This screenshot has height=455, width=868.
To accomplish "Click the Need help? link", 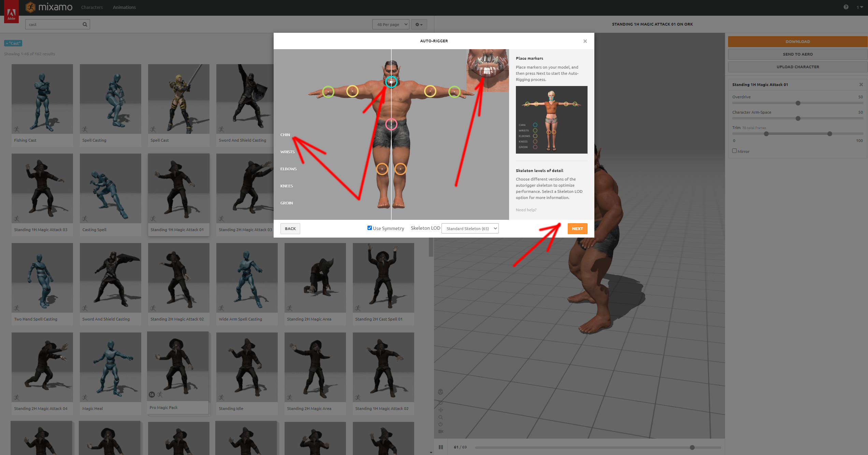I will [x=526, y=210].
